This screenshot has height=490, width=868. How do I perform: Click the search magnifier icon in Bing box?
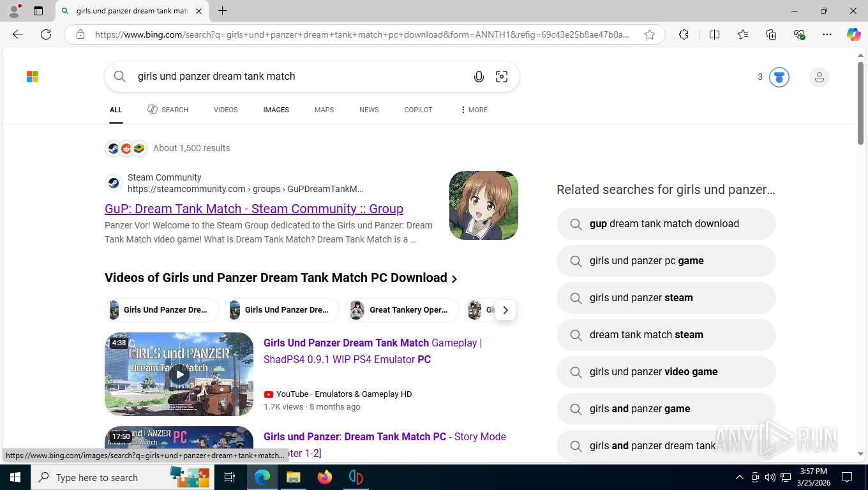120,77
